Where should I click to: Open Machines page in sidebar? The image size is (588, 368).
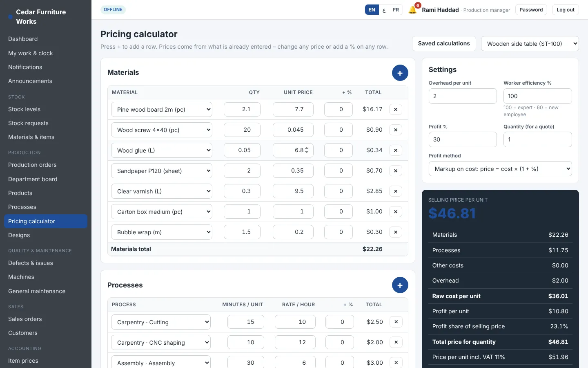46,277
